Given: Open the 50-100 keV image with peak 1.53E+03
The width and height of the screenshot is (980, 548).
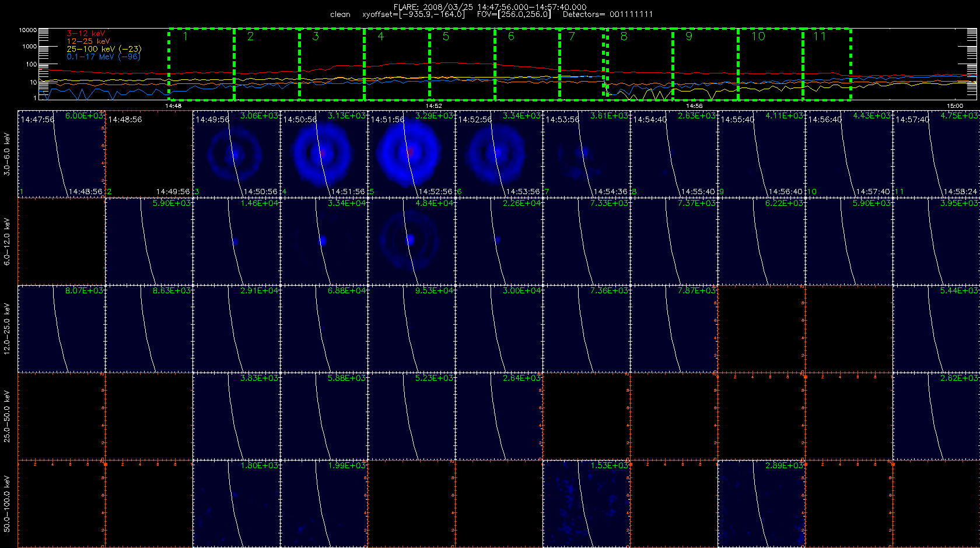Looking at the screenshot, I should point(587,504).
